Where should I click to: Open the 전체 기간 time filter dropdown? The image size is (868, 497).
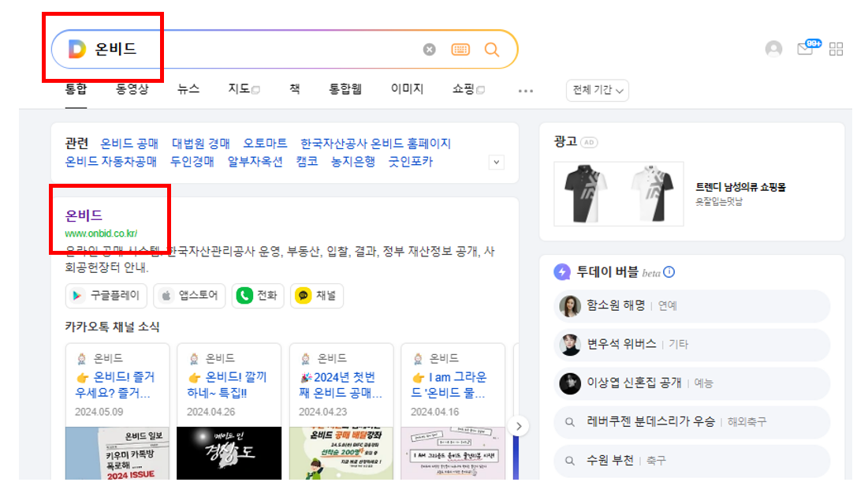[597, 90]
